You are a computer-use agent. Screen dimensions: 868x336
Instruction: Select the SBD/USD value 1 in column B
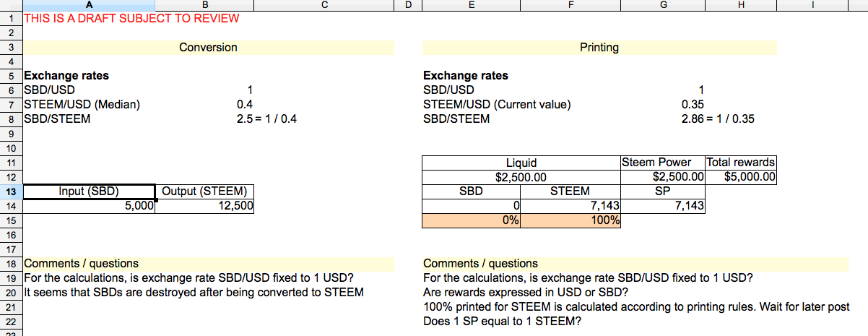249,90
